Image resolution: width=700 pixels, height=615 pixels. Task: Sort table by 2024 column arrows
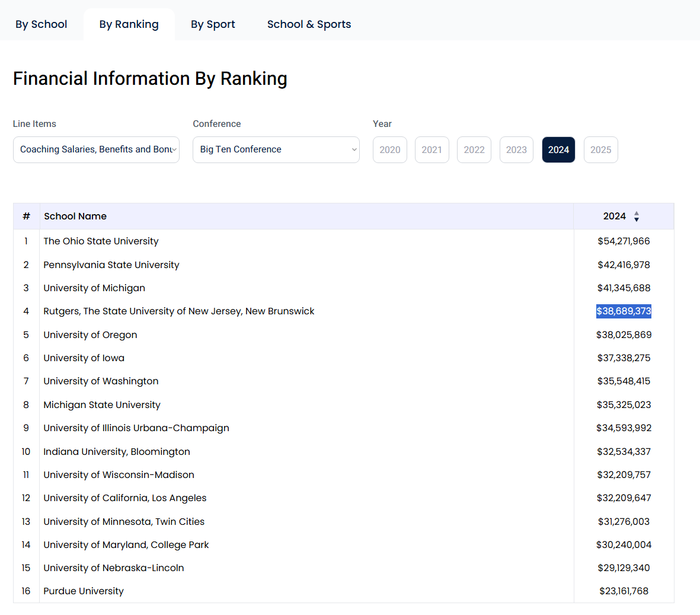click(637, 216)
